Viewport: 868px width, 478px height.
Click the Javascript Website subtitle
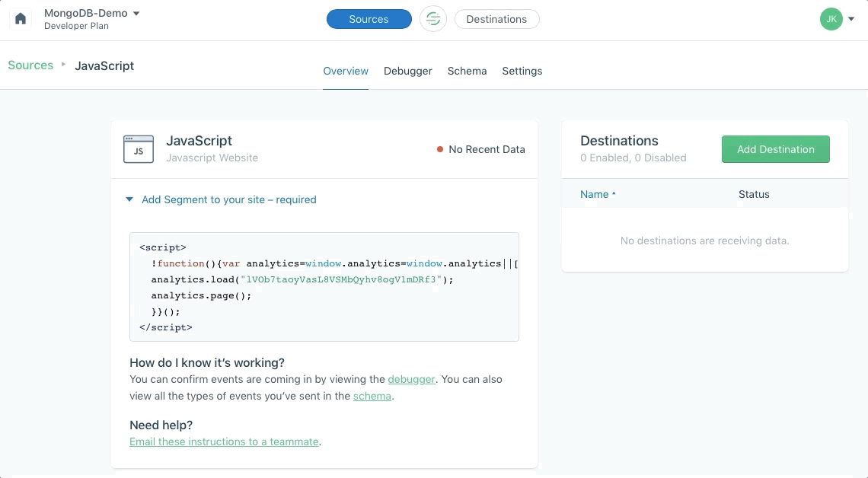(x=212, y=158)
